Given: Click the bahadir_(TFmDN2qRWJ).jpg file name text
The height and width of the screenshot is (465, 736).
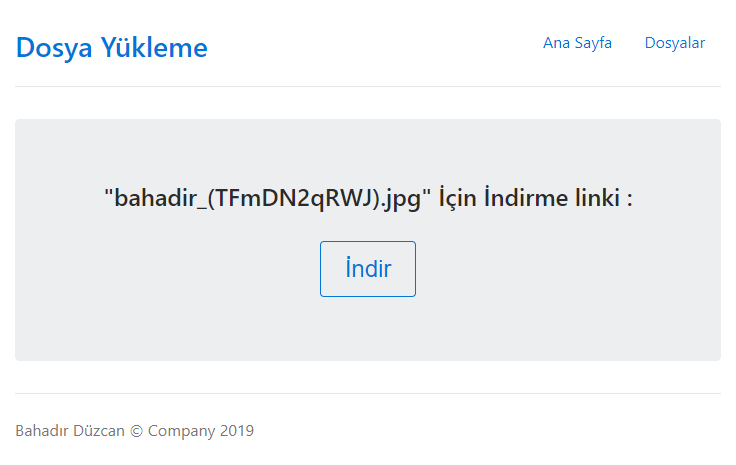Looking at the screenshot, I should (267, 197).
